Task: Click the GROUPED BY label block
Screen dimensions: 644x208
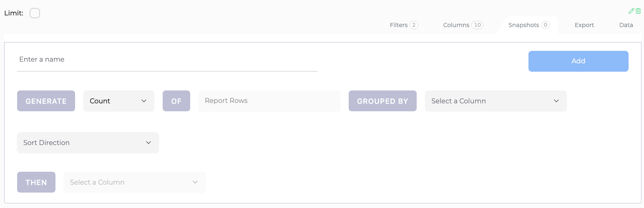Action: [382, 101]
